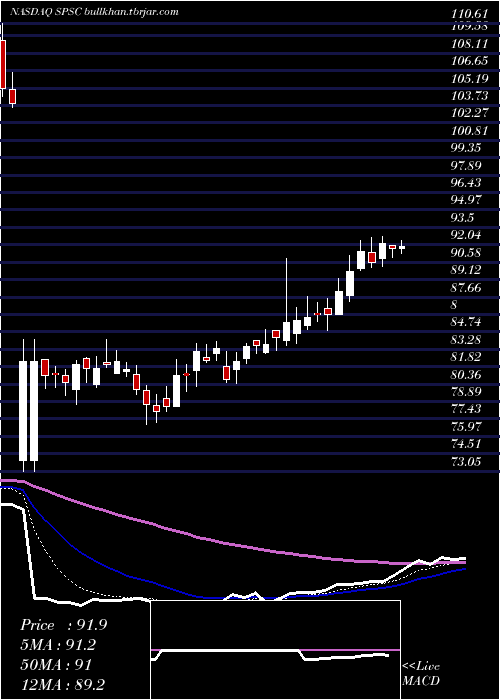Click the 75.97 price axis label
The height and width of the screenshot is (700, 500).
click(466, 426)
